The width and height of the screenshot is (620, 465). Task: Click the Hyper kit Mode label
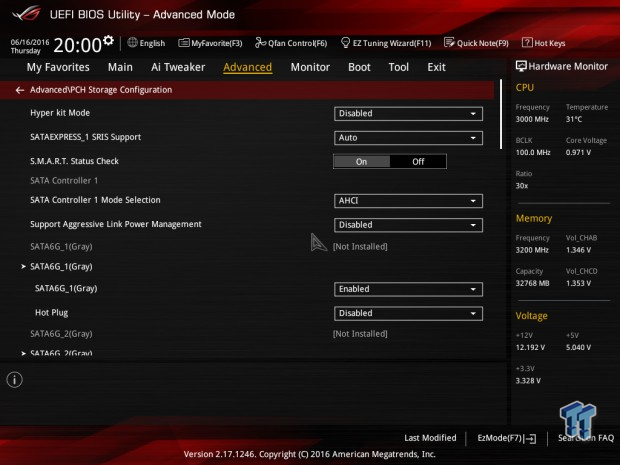pos(60,113)
